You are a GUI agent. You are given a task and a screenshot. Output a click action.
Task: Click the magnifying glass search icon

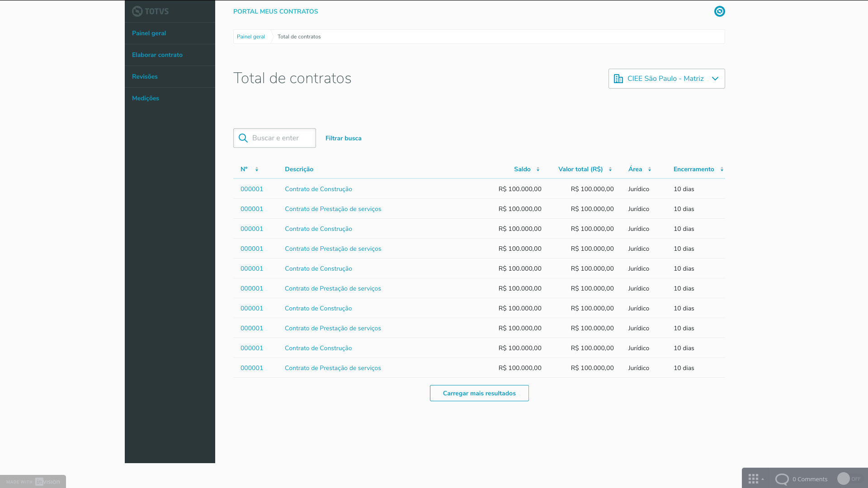coord(243,138)
